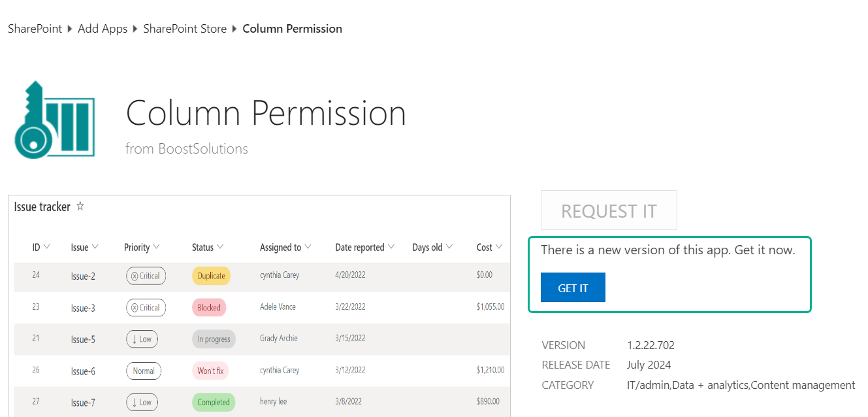
Task: Click the version number 1.2.22.702
Action: [651, 345]
